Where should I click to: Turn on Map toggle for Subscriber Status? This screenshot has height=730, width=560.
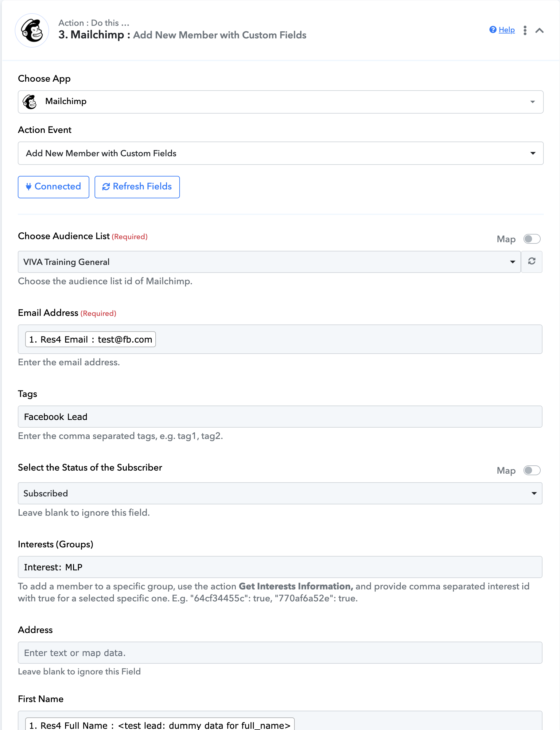[x=532, y=470]
